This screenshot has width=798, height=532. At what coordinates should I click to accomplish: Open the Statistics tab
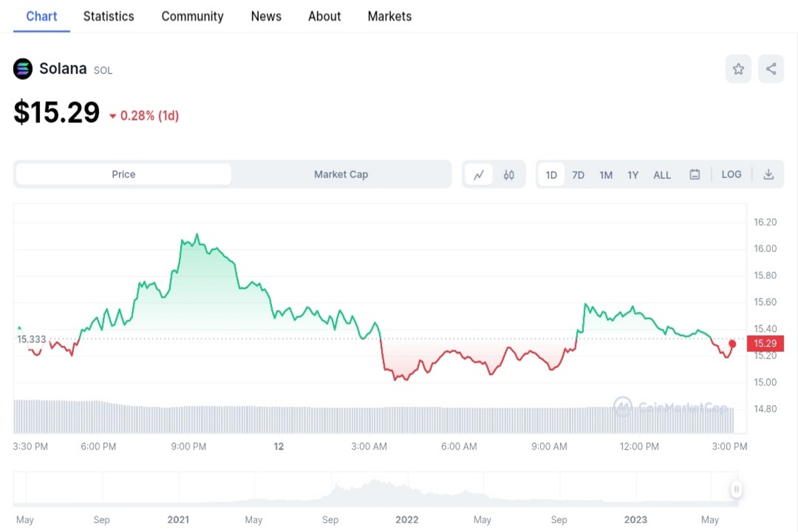(x=108, y=16)
